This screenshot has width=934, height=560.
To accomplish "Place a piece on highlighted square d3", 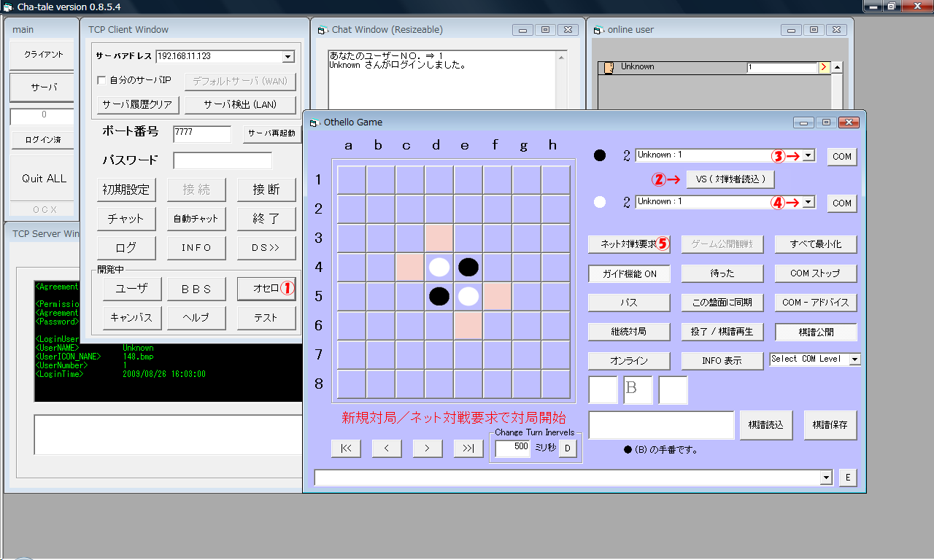I will coord(439,238).
